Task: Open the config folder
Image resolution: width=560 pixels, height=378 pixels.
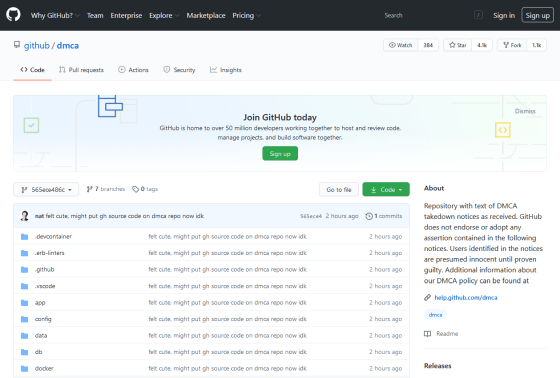Action: pos(43,319)
